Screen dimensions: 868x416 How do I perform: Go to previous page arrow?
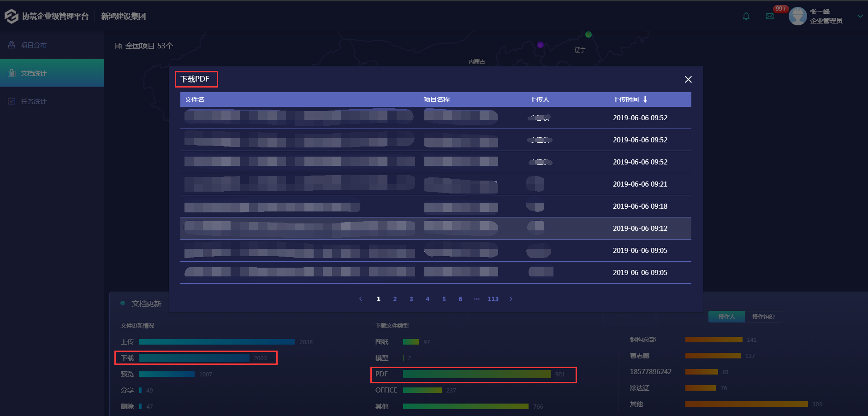pyautogui.click(x=361, y=299)
